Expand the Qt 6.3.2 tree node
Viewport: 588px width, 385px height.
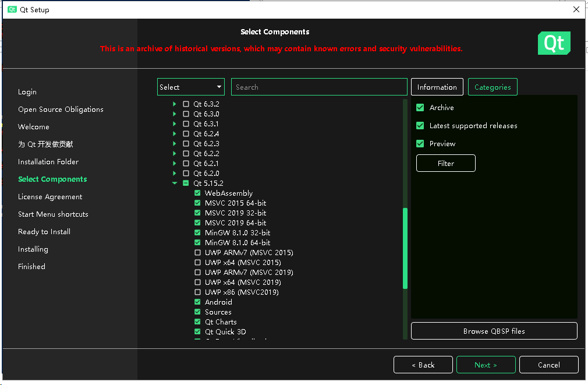175,104
